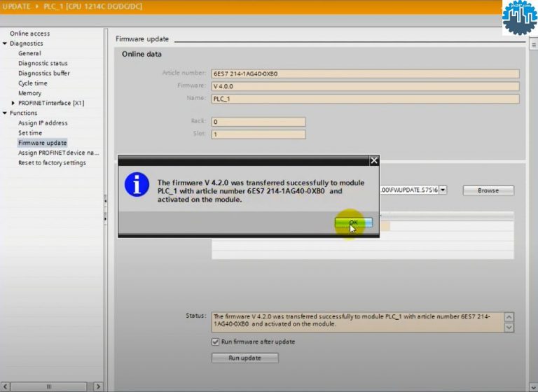Click PLC_1 [CPU 1214C DC/DC/DC] title

(92, 6)
